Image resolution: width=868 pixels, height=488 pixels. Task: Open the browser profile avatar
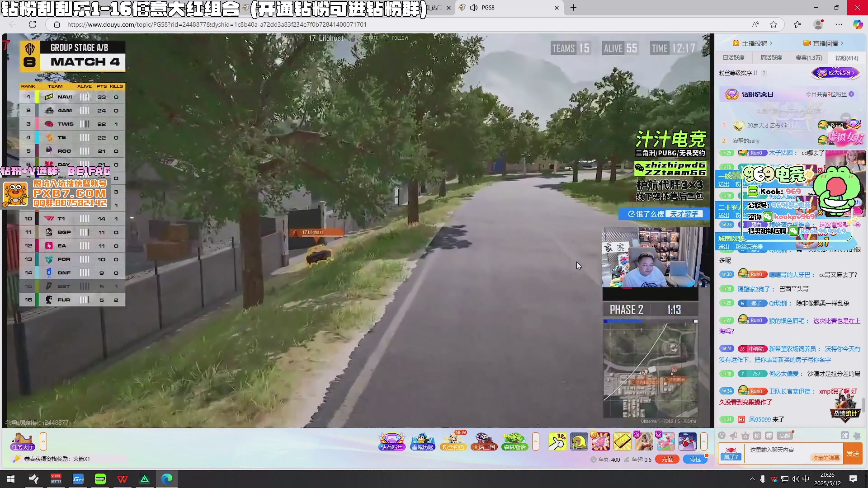[818, 24]
